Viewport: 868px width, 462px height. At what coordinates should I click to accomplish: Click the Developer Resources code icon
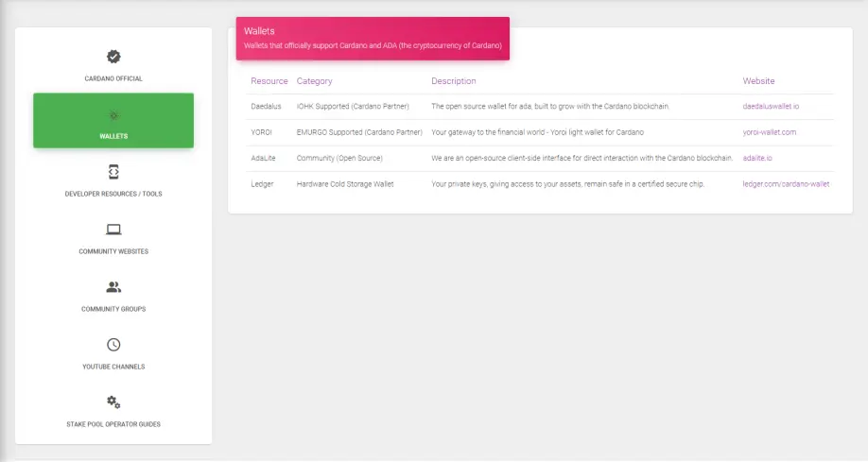(x=113, y=172)
